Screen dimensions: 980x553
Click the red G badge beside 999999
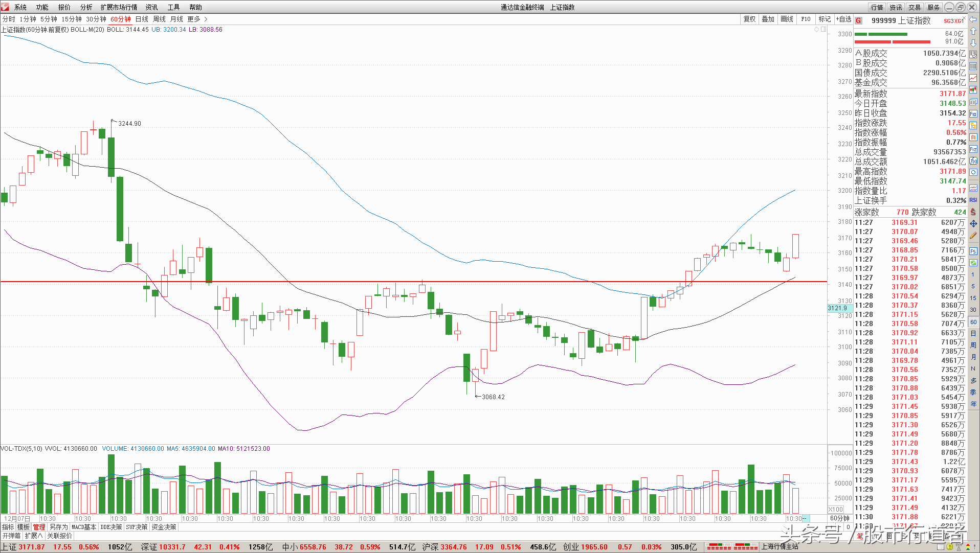pos(859,20)
